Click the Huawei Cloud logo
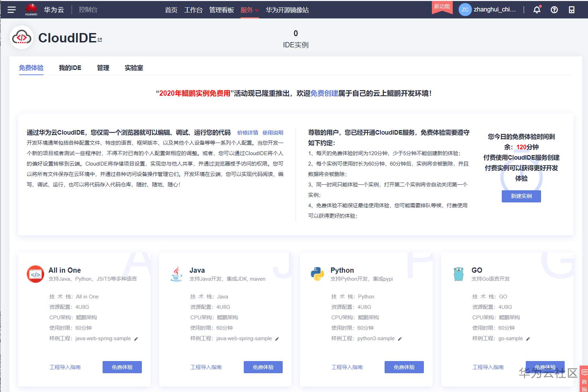 [x=31, y=9]
